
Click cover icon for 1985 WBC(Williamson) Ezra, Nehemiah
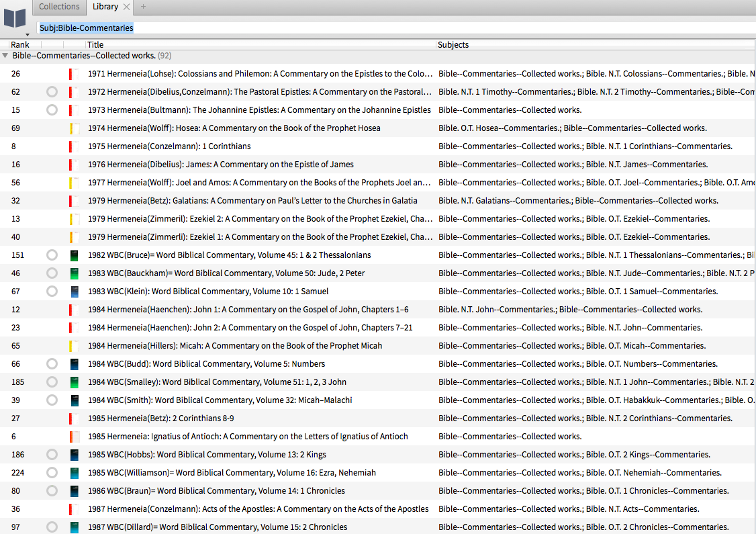coord(74,473)
